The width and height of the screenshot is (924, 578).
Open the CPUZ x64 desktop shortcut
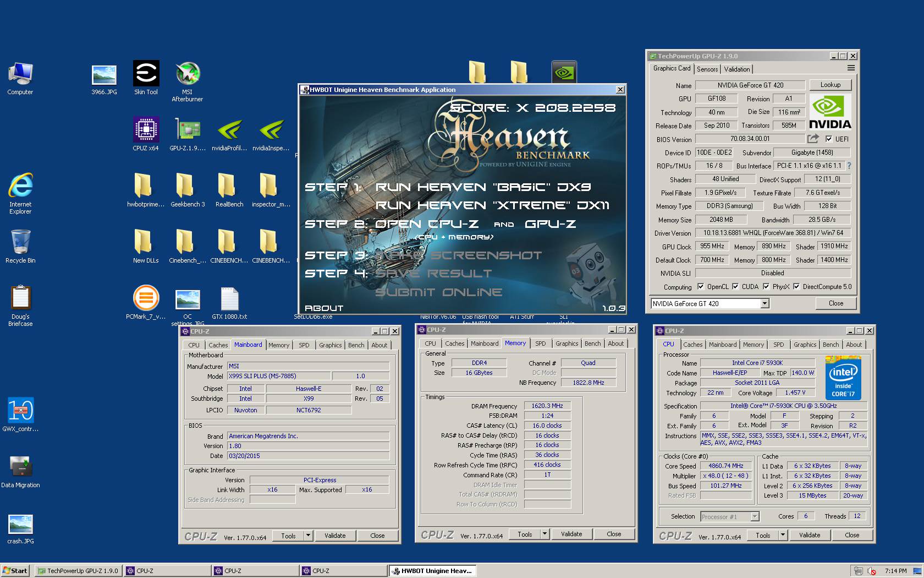146,134
